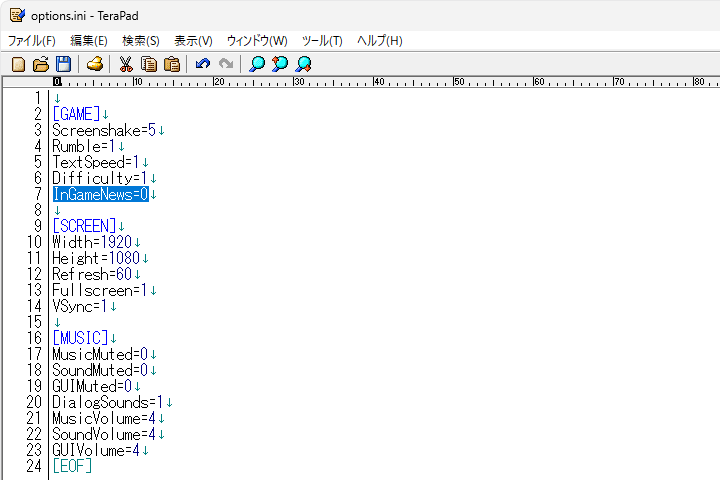This screenshot has height=480, width=720.
Task: Click the [SCREEN] section header
Action: (x=84, y=226)
